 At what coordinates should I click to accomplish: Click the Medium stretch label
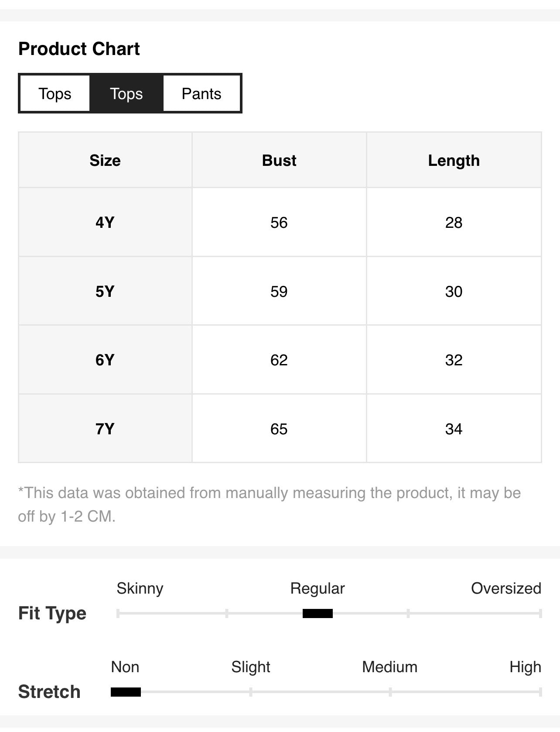(389, 667)
